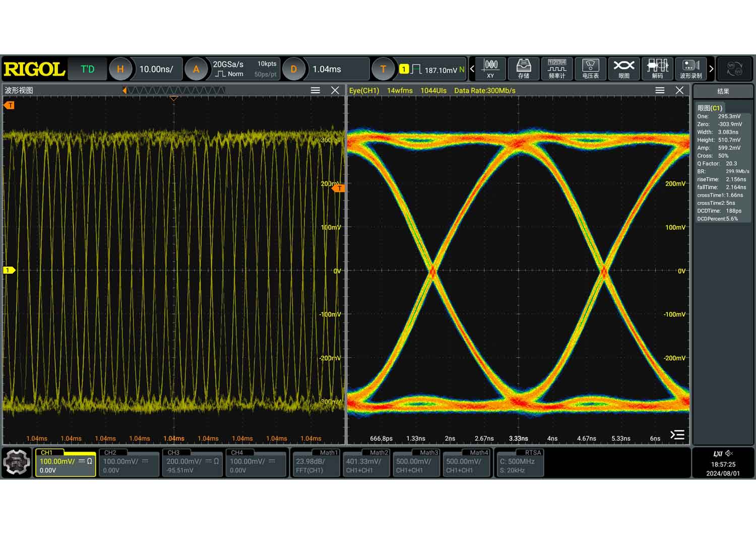Image resolution: width=756 pixels, height=534 pixels.
Task: Toggle channel CH4 on
Action: coord(256,462)
